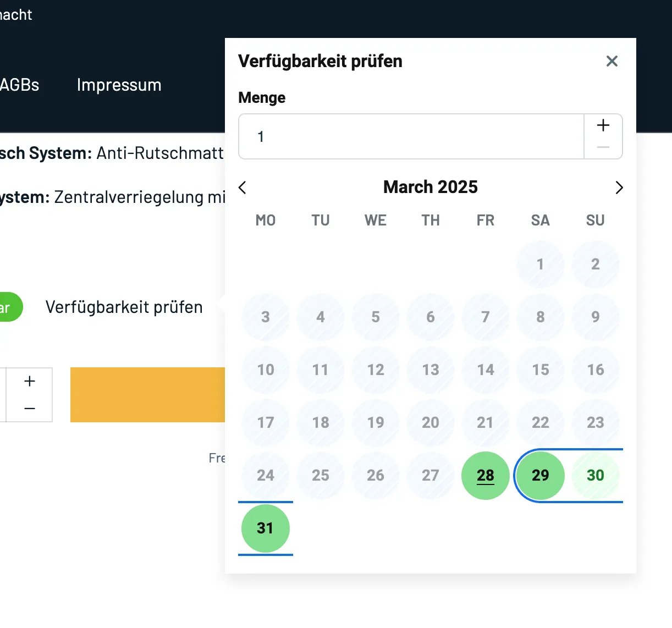The image size is (672, 628).
Task: Select March 28 in calendar
Action: tap(485, 475)
